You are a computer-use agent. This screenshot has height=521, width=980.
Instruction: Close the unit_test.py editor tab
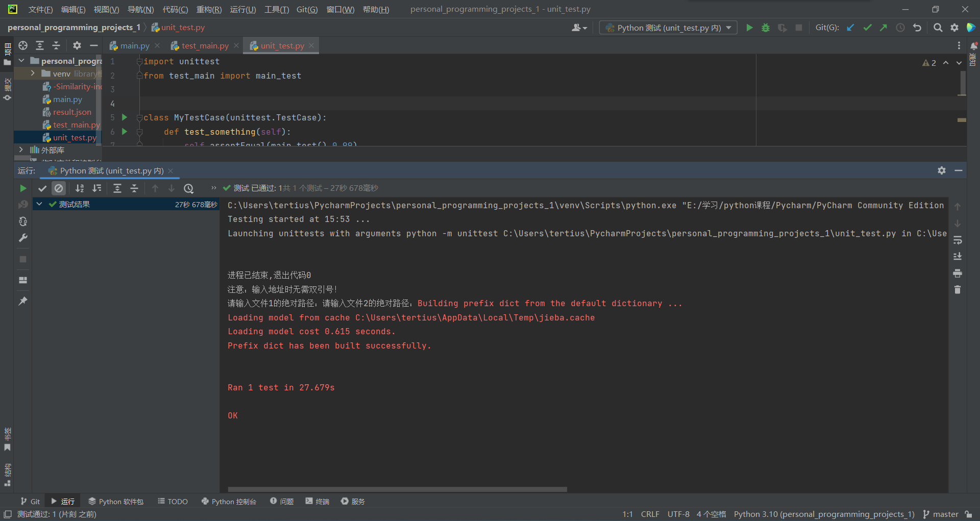311,45
